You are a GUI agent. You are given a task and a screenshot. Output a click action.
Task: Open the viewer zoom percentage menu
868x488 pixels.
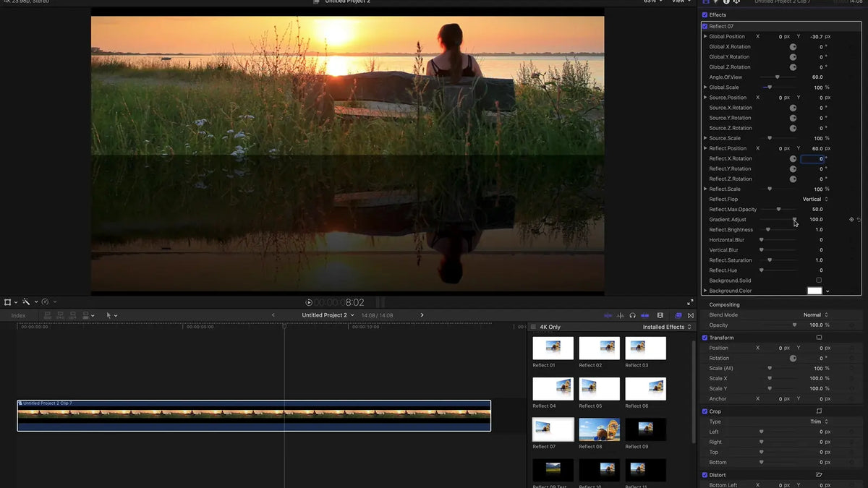coord(652,1)
